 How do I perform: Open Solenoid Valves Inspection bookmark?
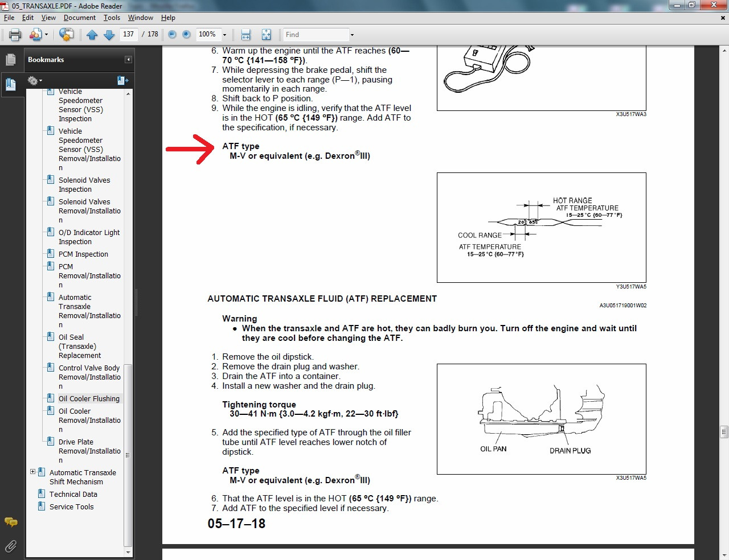[x=84, y=184]
